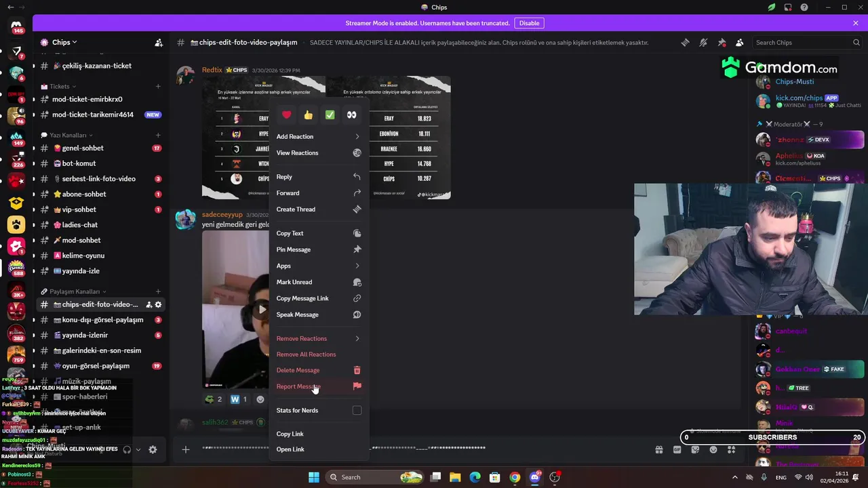The image size is (868, 488).
Task: React with the red heart emoji
Action: [x=286, y=115]
